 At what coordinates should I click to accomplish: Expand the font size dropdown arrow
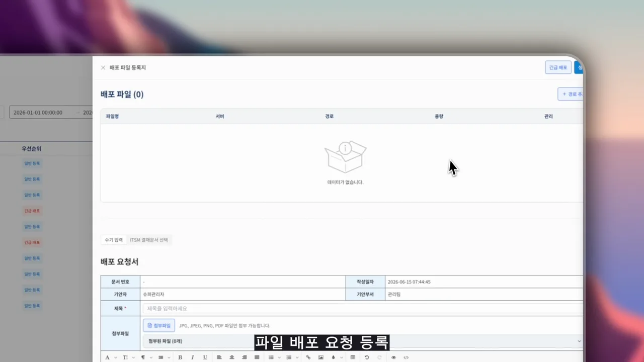(x=134, y=357)
